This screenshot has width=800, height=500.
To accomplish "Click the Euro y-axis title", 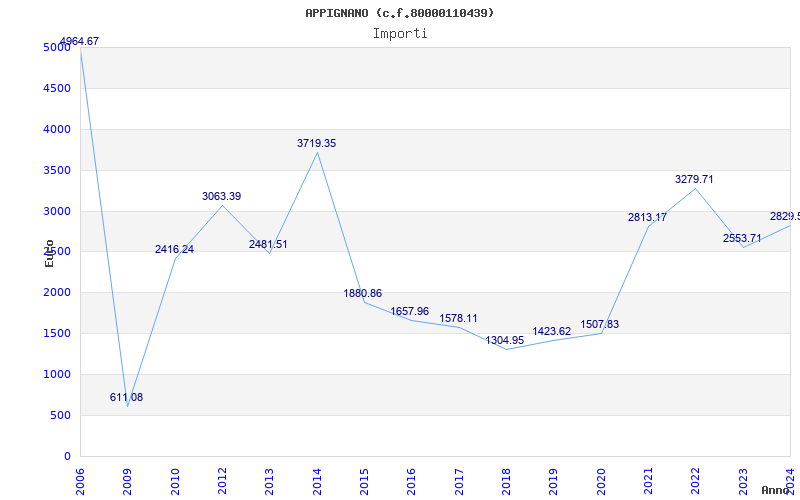I will pyautogui.click(x=49, y=253).
